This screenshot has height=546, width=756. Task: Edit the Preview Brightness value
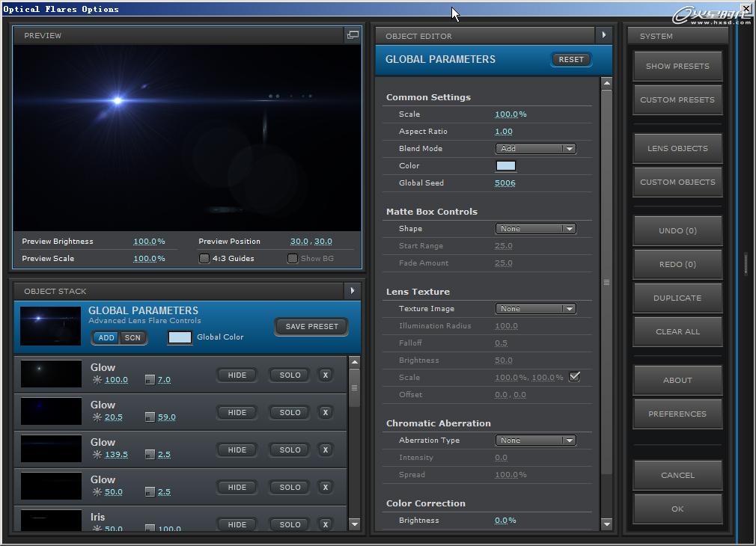pyautogui.click(x=149, y=242)
